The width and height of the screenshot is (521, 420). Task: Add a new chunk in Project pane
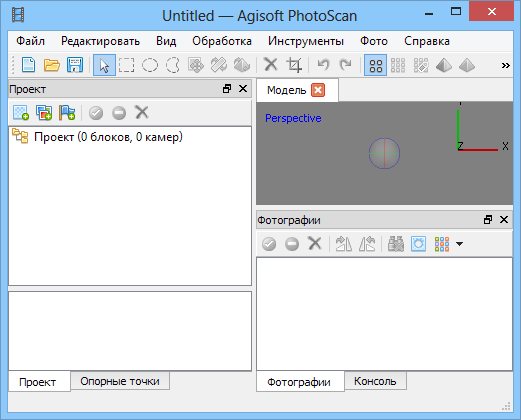pyautogui.click(x=21, y=113)
